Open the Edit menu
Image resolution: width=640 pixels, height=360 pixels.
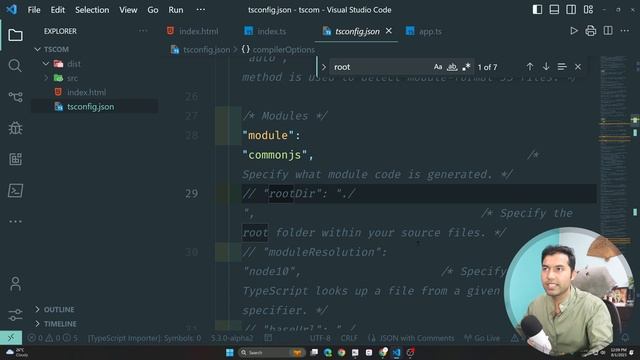pyautogui.click(x=58, y=10)
